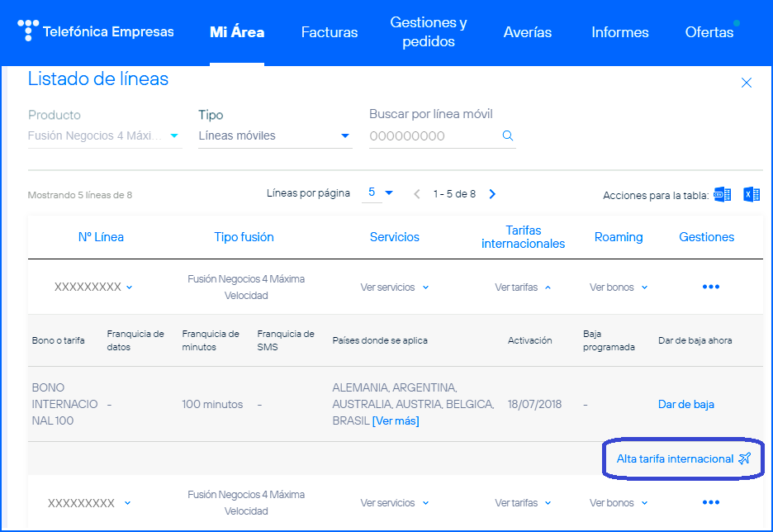Open the Facturas menu tab

click(x=330, y=33)
